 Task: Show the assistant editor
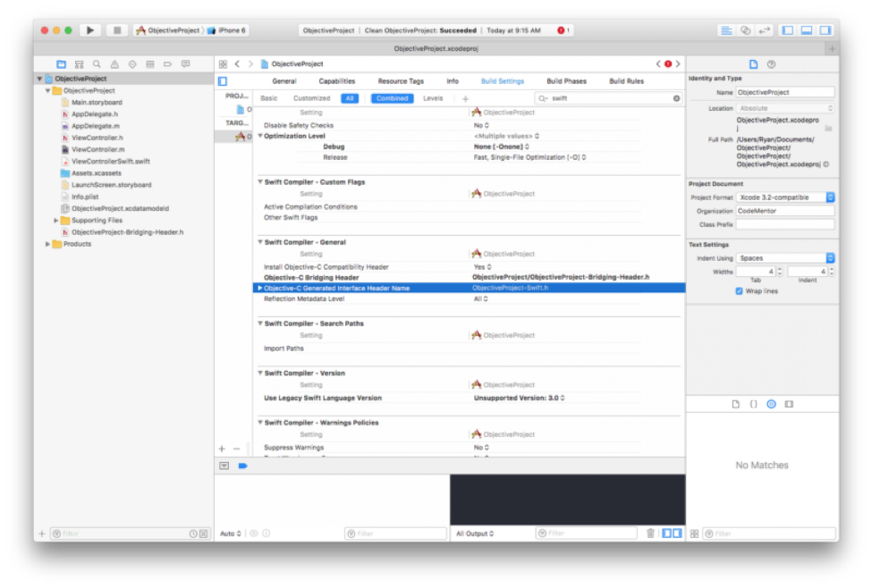point(746,30)
